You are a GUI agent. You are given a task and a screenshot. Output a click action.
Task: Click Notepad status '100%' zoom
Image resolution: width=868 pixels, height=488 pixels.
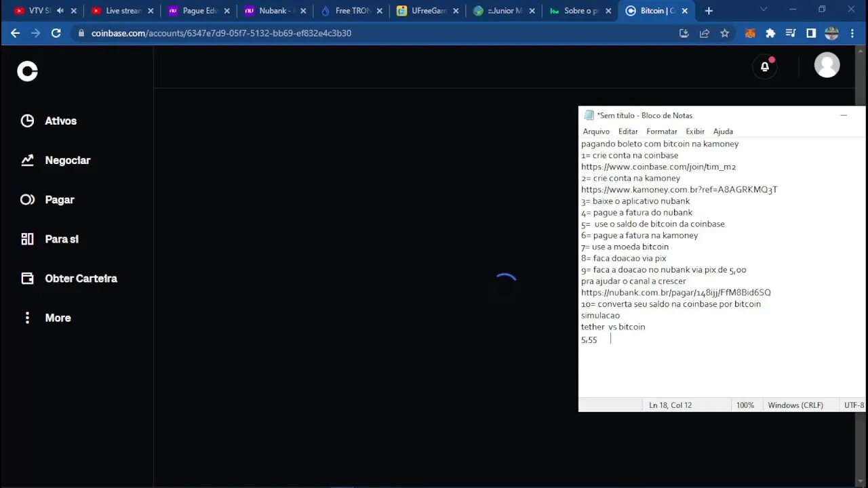pos(745,405)
